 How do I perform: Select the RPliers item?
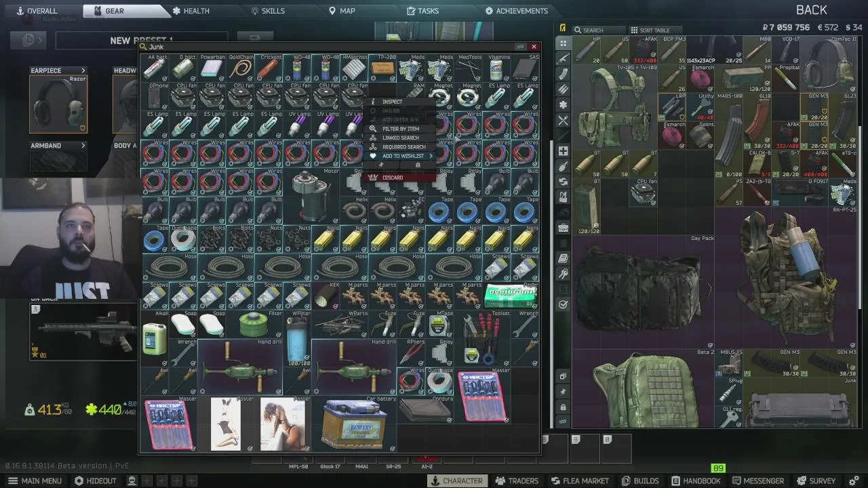pyautogui.click(x=411, y=352)
